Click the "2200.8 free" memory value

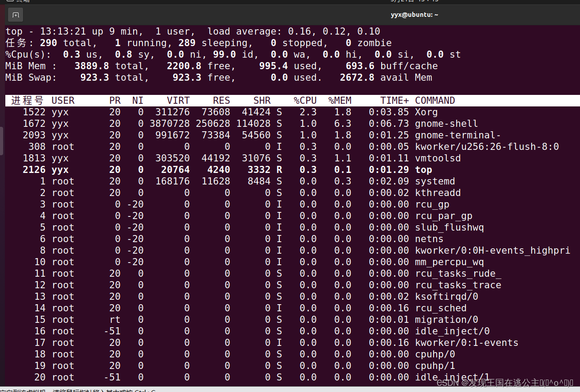(x=199, y=66)
